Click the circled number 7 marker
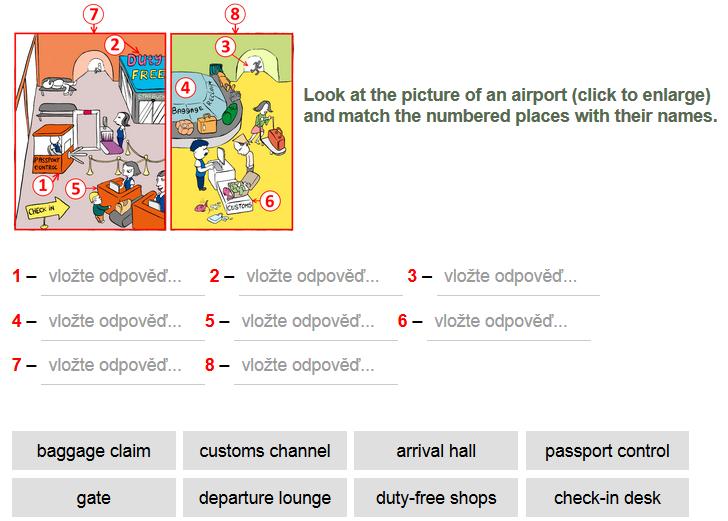The height and width of the screenshot is (521, 728). 93,14
